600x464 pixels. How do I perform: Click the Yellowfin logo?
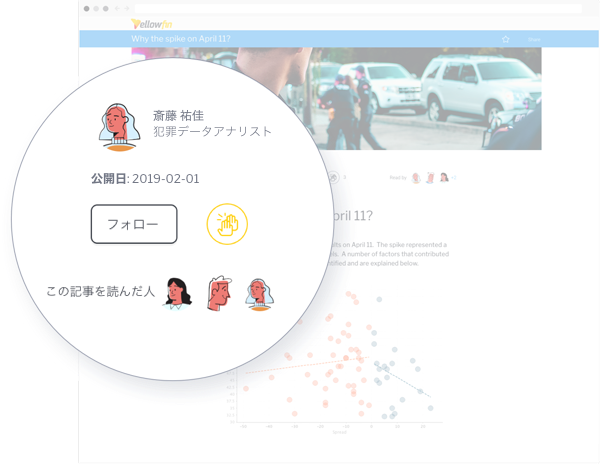tap(151, 23)
